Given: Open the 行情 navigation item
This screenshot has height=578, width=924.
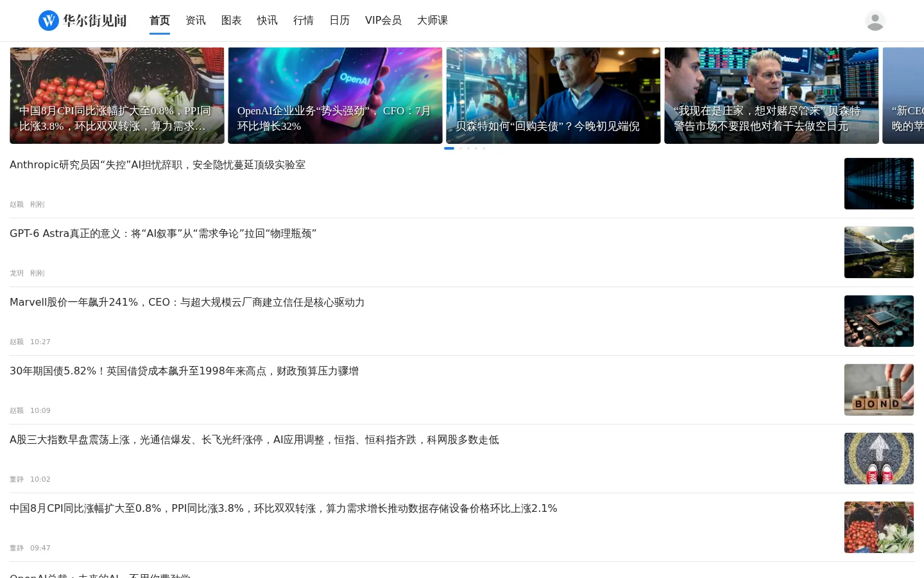Looking at the screenshot, I should (304, 21).
